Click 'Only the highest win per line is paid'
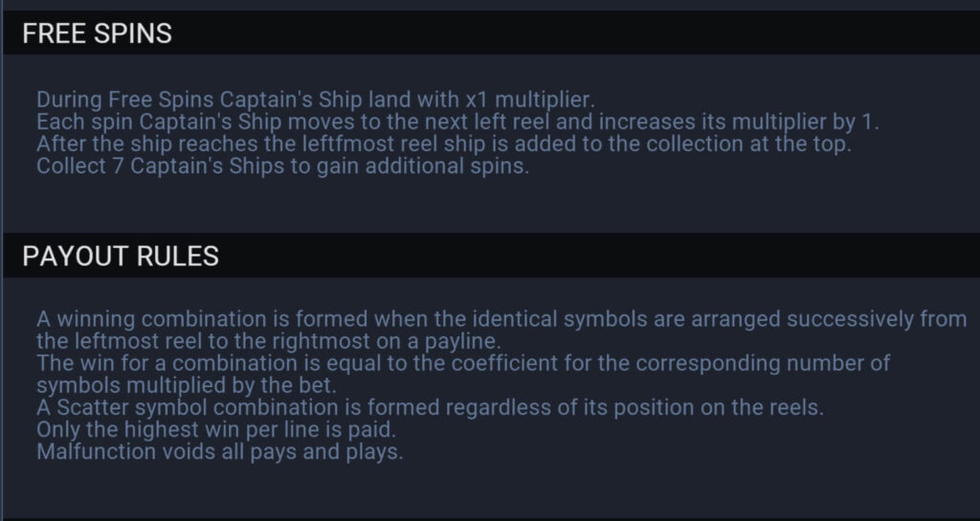Image resolution: width=980 pixels, height=521 pixels. pos(216,430)
